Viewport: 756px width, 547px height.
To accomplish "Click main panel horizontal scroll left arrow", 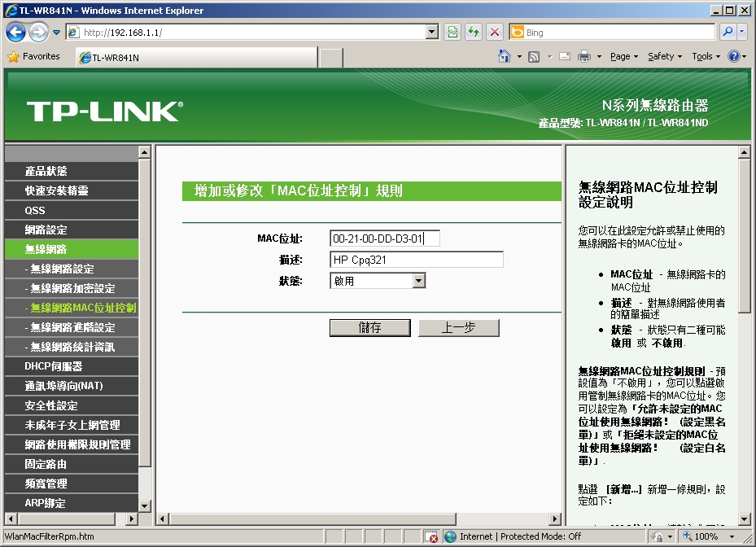I will click(x=162, y=519).
